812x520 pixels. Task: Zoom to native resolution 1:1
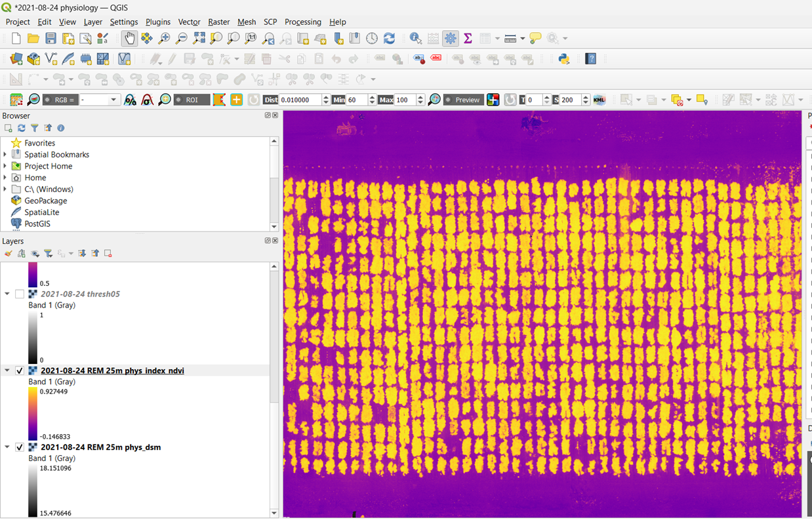pos(251,39)
